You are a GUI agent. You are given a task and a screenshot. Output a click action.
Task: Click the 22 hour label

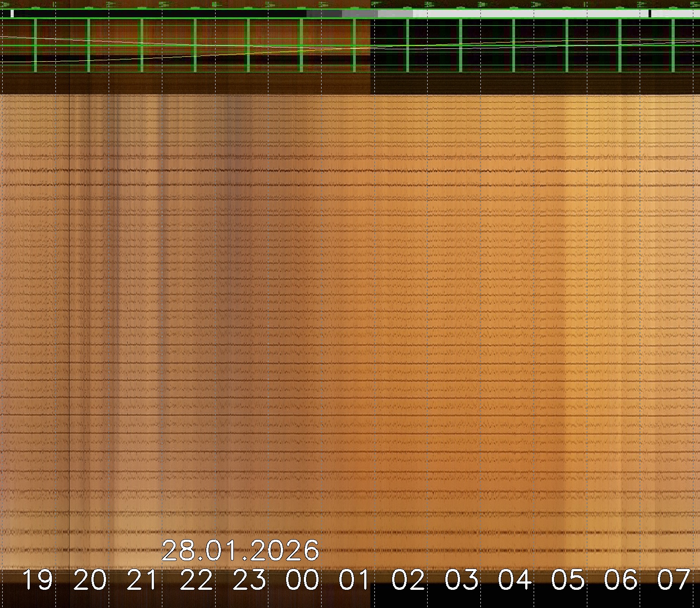[196, 580]
